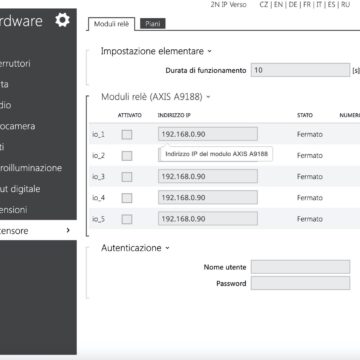This screenshot has height=360, width=360.
Task: Click the STATO column header
Action: (305, 115)
